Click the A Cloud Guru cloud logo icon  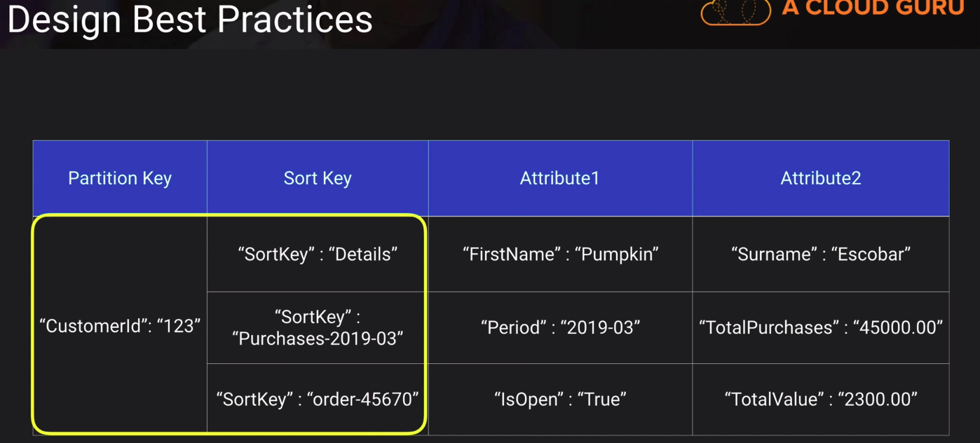(x=735, y=12)
